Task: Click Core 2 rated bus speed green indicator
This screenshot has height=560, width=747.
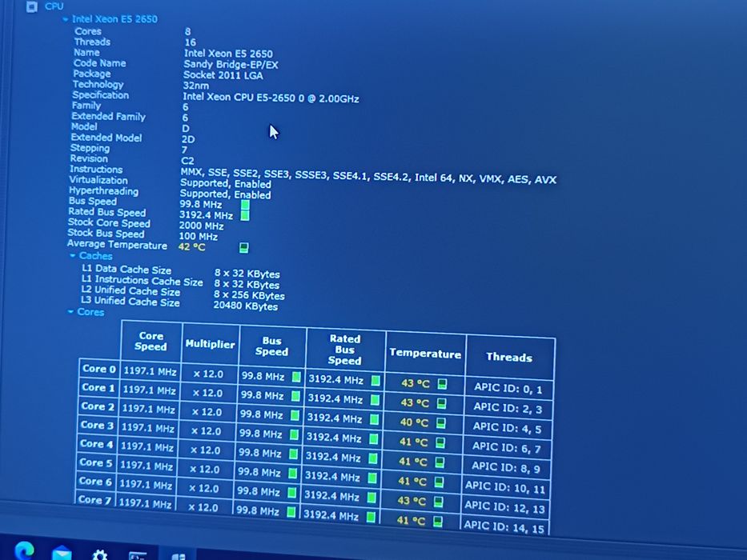Action: tap(374, 419)
